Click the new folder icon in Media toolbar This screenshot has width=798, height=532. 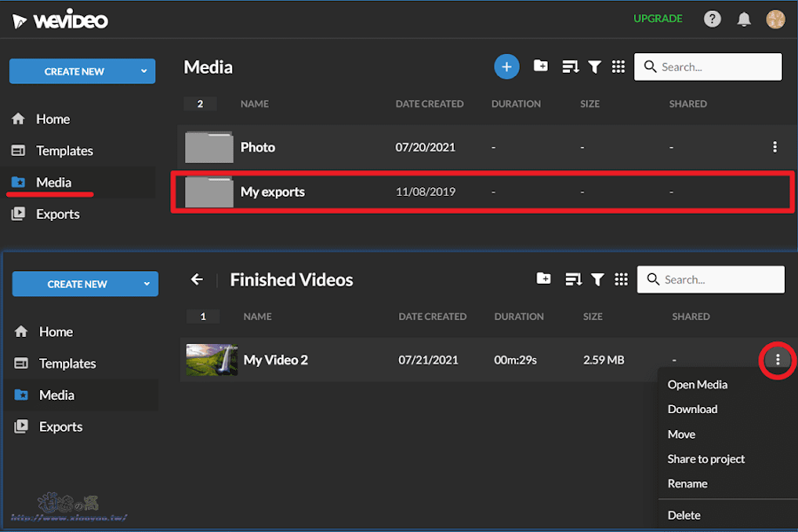tap(541, 66)
